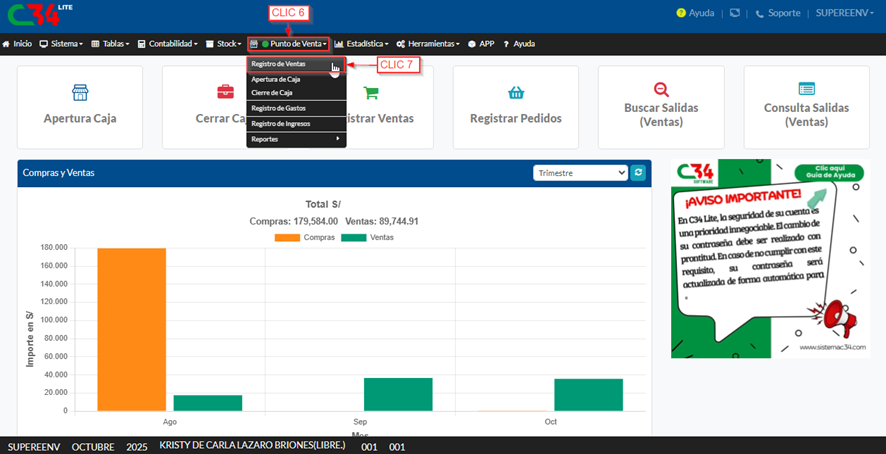
Task: Open the Apertura Caja store icon tile
Action: pos(80,93)
